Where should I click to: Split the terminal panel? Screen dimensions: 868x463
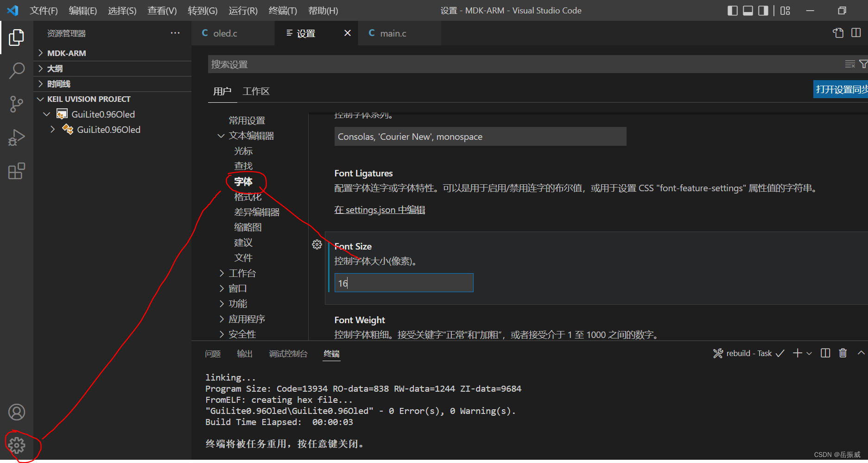point(825,353)
